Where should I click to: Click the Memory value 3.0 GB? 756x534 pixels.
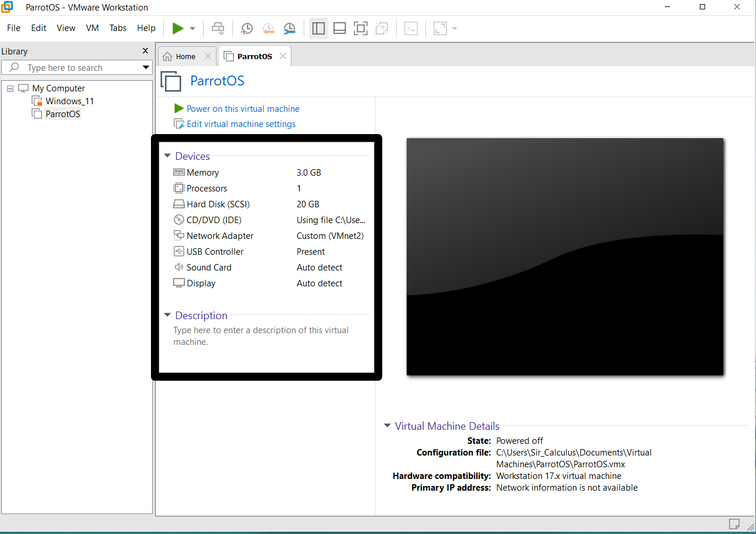(x=309, y=173)
